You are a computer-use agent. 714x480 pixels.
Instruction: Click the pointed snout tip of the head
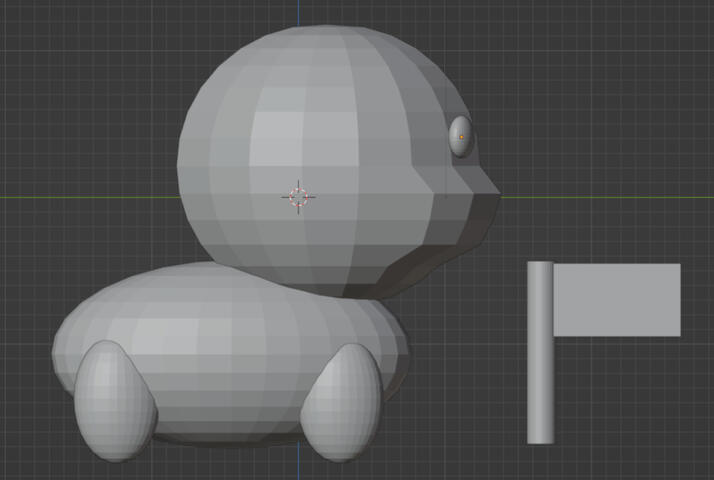(x=495, y=193)
